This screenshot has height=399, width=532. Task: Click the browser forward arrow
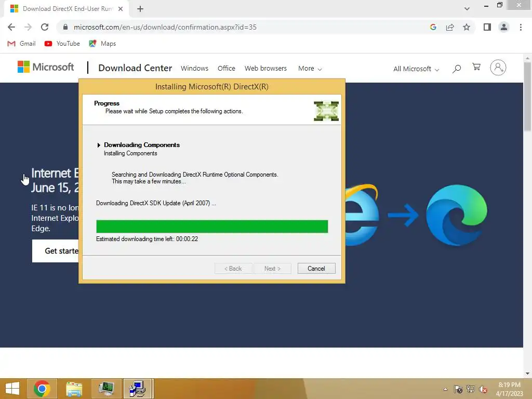tap(28, 27)
